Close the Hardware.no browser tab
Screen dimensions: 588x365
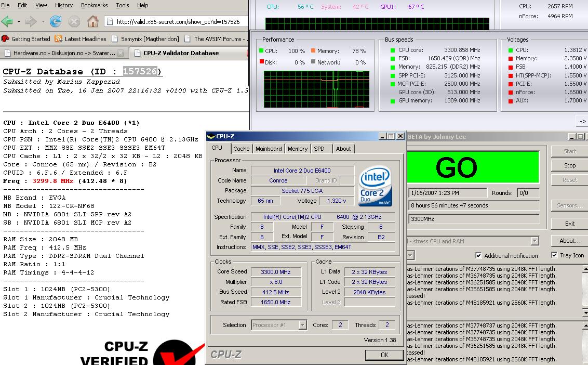tap(121, 53)
